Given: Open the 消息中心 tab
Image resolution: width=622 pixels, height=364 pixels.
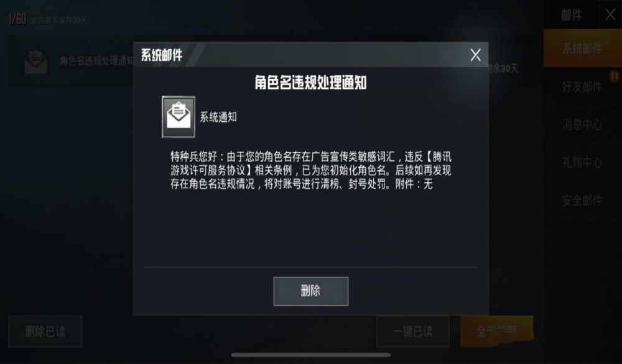Looking at the screenshot, I should [x=582, y=124].
